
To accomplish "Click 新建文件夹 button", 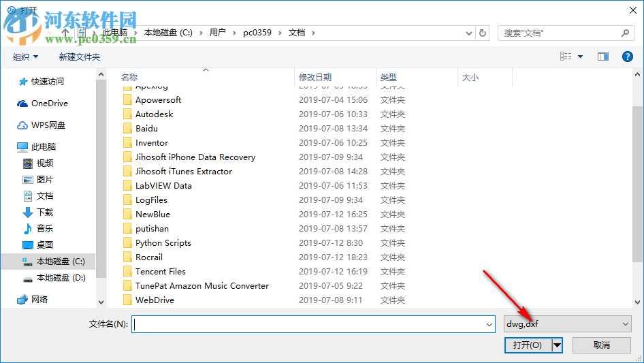I will point(79,57).
